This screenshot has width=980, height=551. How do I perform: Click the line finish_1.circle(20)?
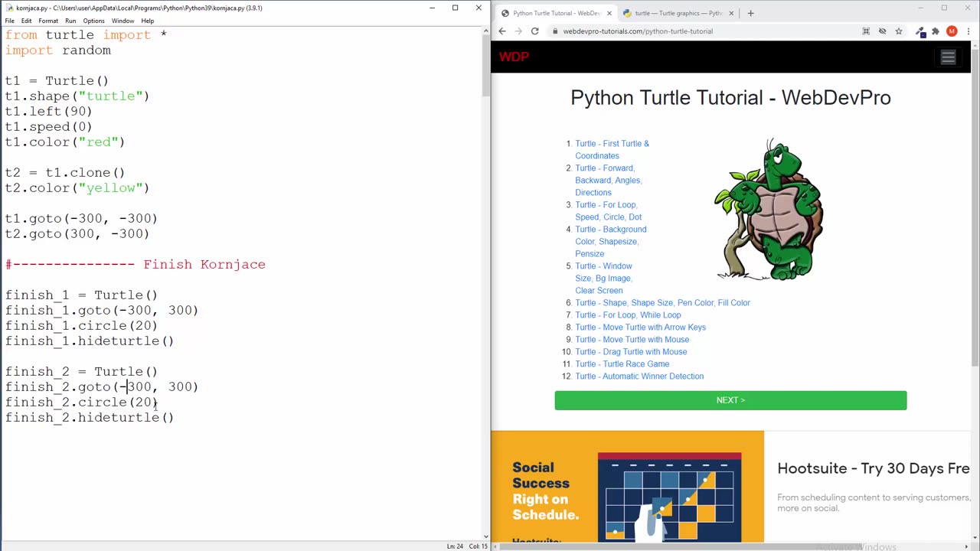pos(81,326)
